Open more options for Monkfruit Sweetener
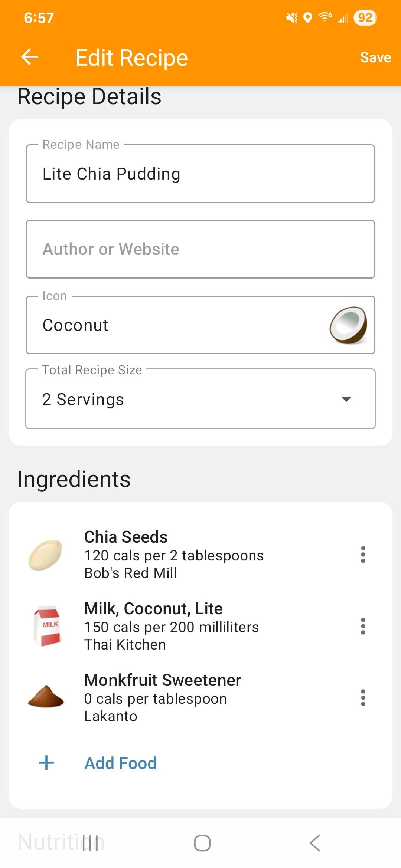Viewport: 401px width, 868px height. pyautogui.click(x=363, y=698)
